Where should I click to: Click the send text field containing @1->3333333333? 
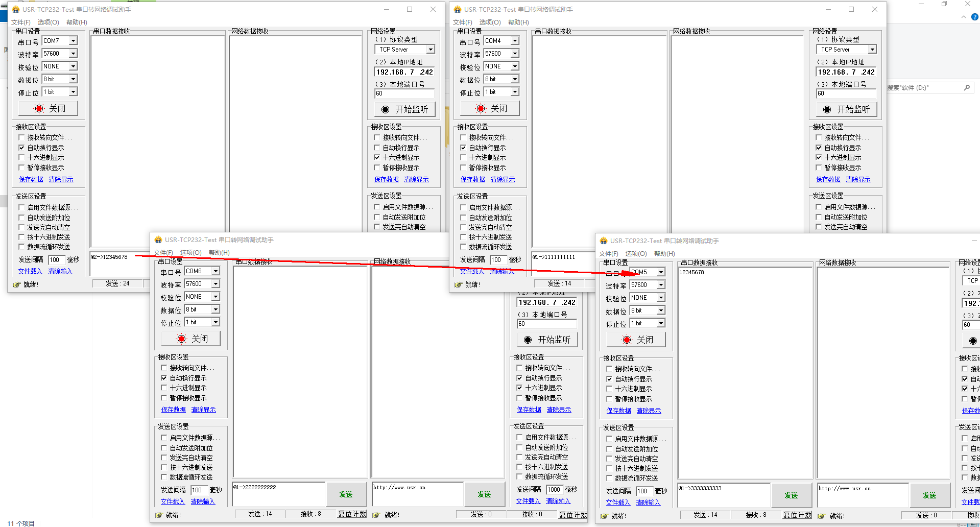(x=724, y=494)
